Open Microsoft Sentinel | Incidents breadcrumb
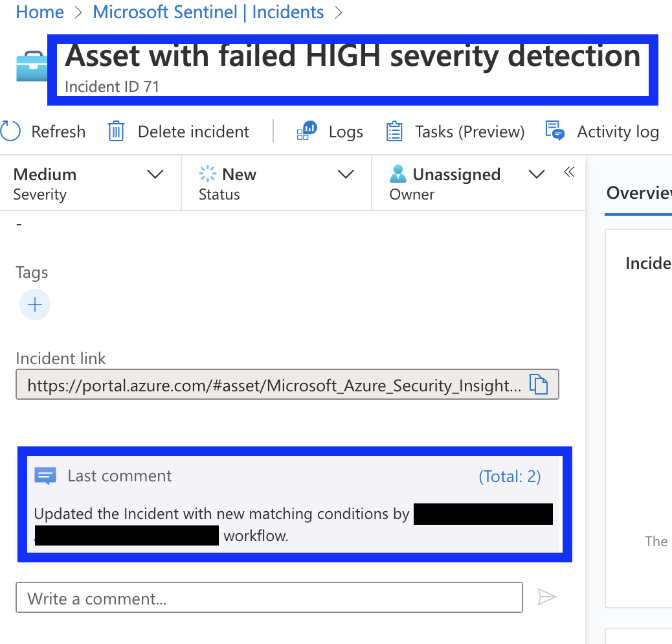 pos(208,12)
